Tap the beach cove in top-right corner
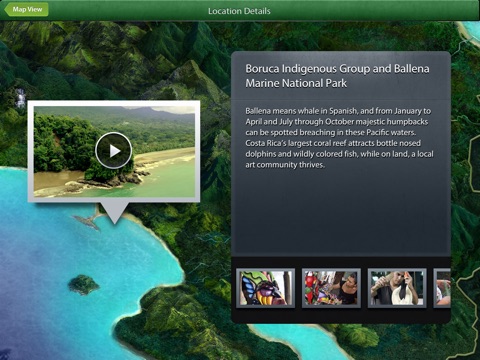This screenshot has height=360, width=480. coord(471,32)
